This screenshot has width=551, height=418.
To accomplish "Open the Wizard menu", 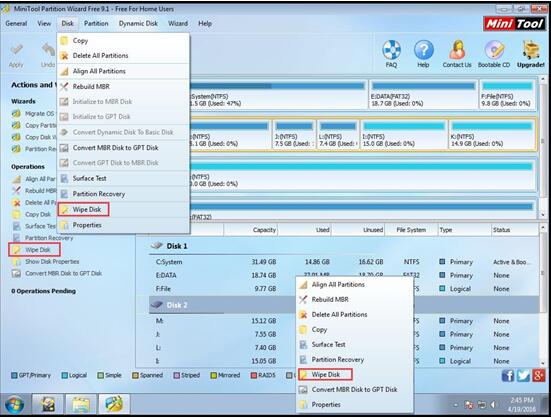I will 178,24.
